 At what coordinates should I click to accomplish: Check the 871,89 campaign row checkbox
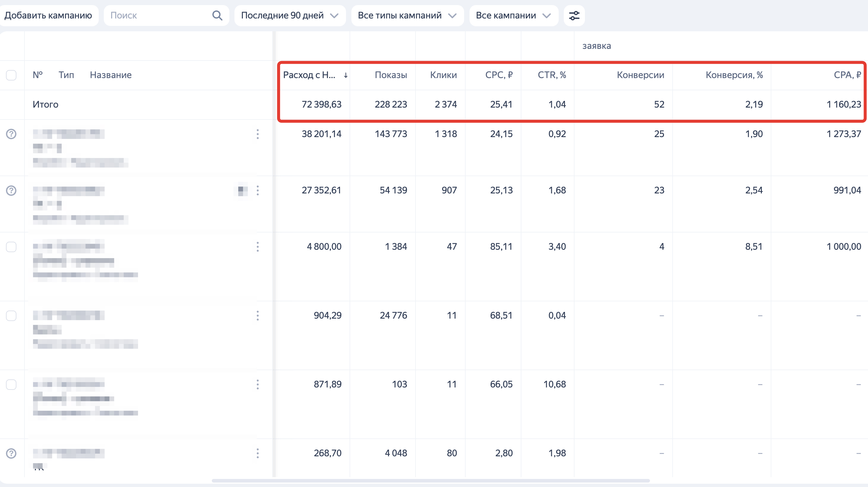pyautogui.click(x=11, y=384)
